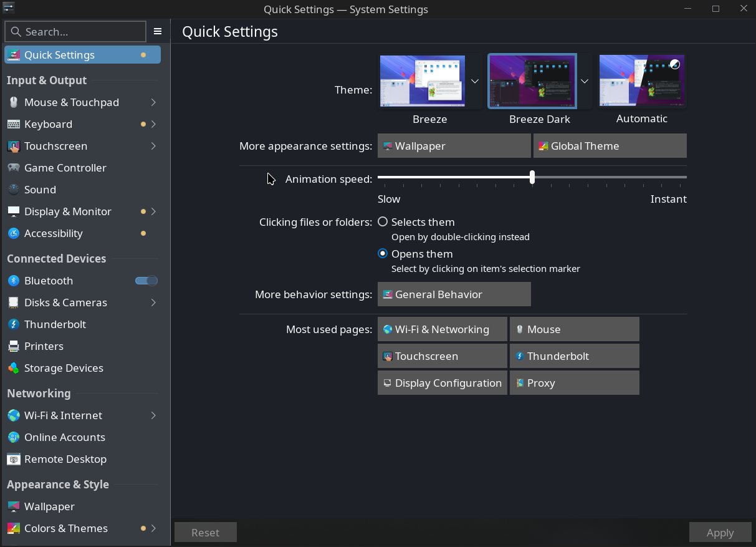Select the Storage Devices icon

coord(14,368)
